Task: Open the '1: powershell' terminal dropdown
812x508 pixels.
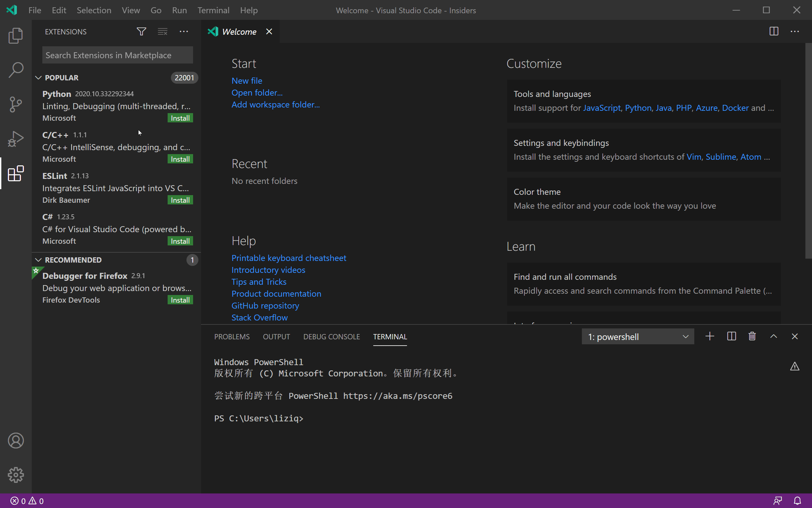Action: pyautogui.click(x=637, y=336)
